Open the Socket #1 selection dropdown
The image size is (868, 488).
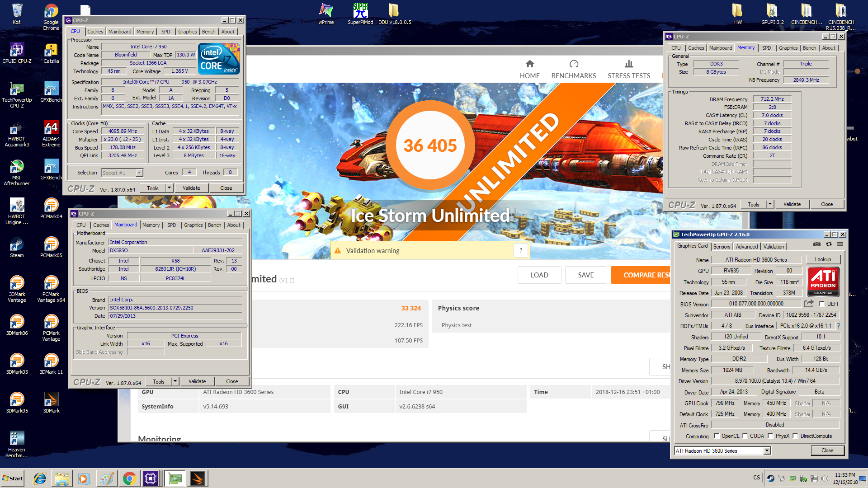[122, 173]
